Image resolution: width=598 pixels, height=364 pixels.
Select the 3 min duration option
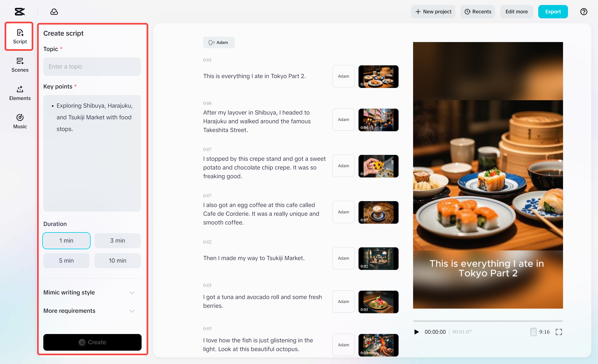point(117,241)
